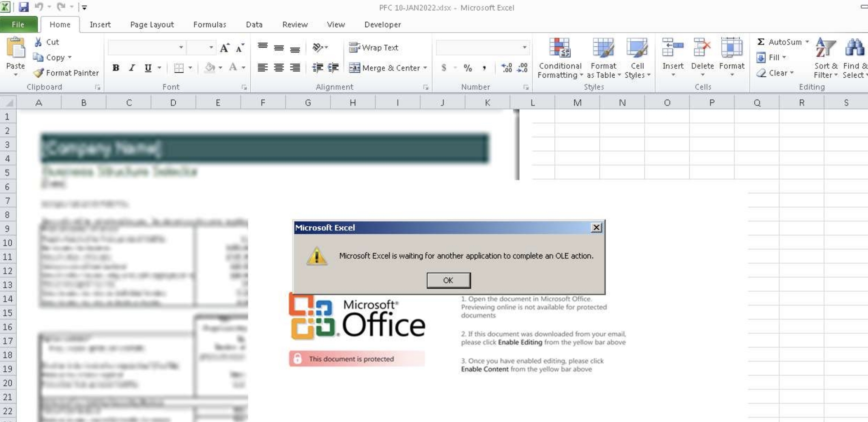868x422 pixels.
Task: Click the Copy icon
Action: pyautogui.click(x=38, y=57)
